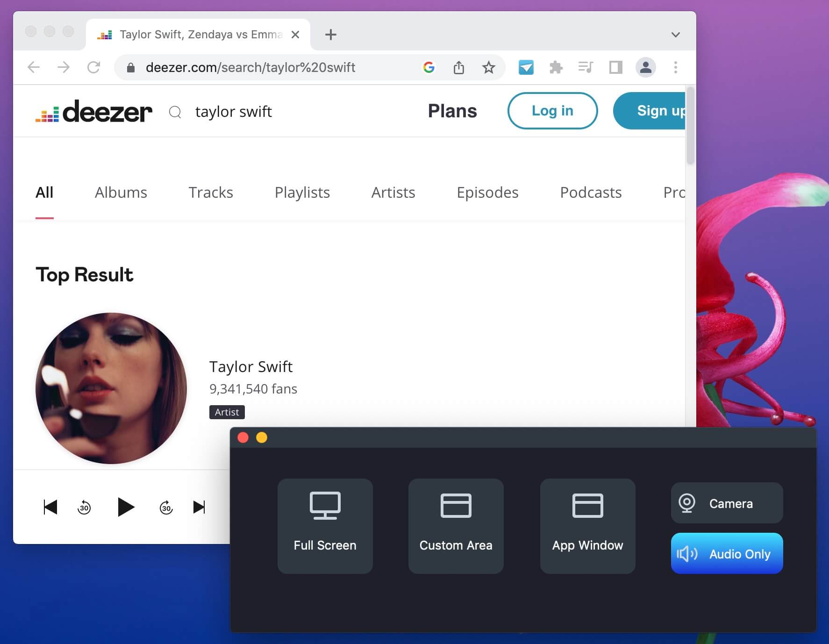Click the Sign up button

(650, 111)
